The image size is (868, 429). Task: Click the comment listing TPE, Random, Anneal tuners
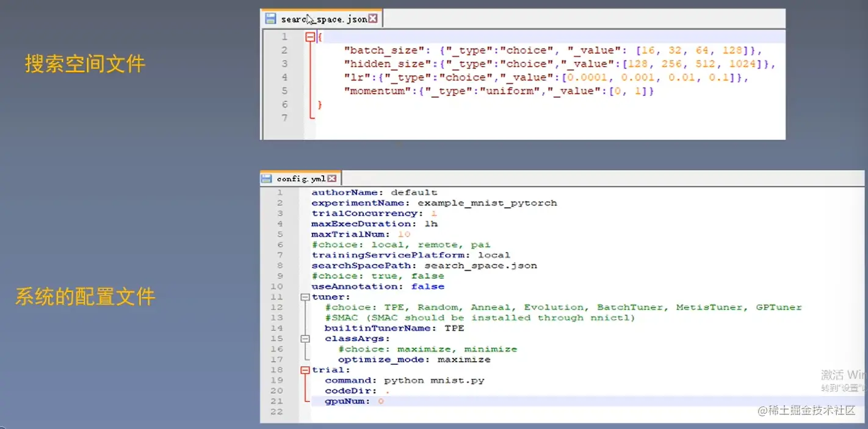click(563, 307)
